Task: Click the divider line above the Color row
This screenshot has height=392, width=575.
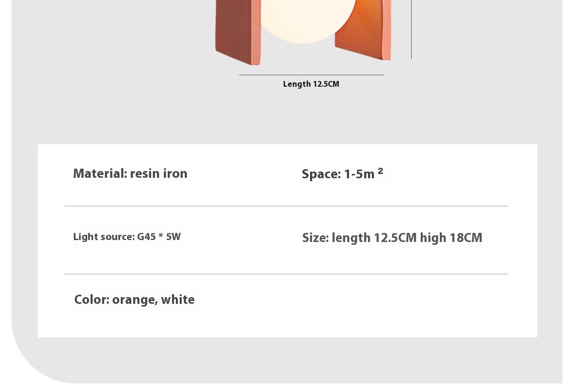Action: 286,274
